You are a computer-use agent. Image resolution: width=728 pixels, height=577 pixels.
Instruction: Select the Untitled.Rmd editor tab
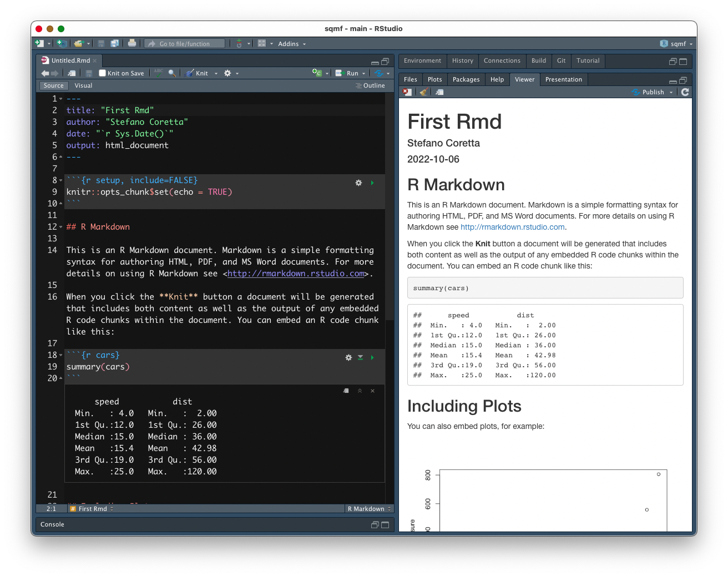coord(70,60)
